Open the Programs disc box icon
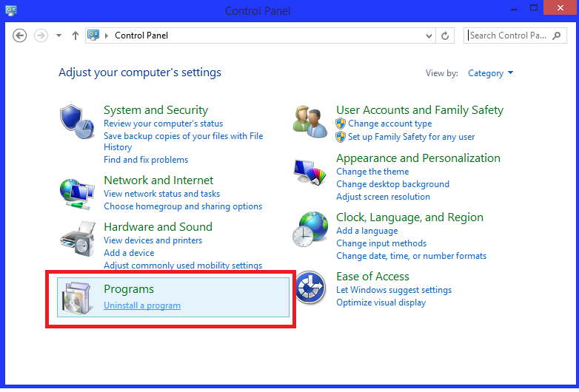Screen dimensions: 579x392 point(78,297)
